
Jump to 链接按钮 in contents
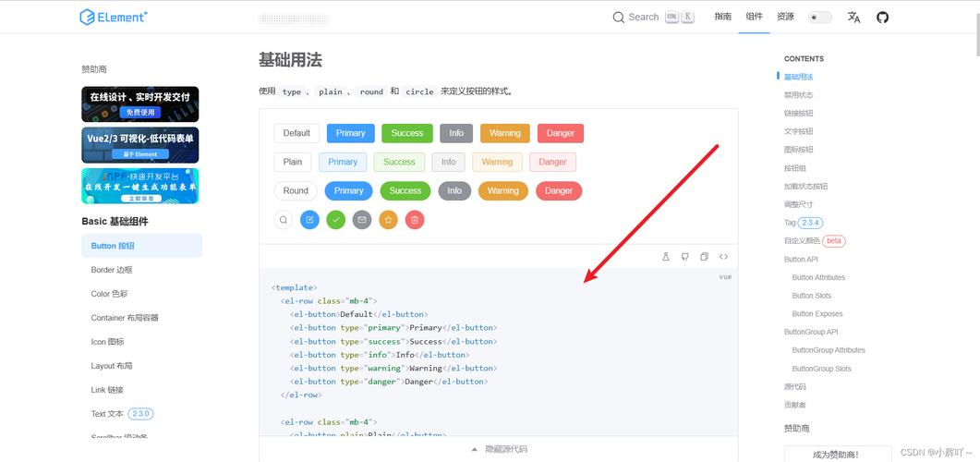coord(799,113)
